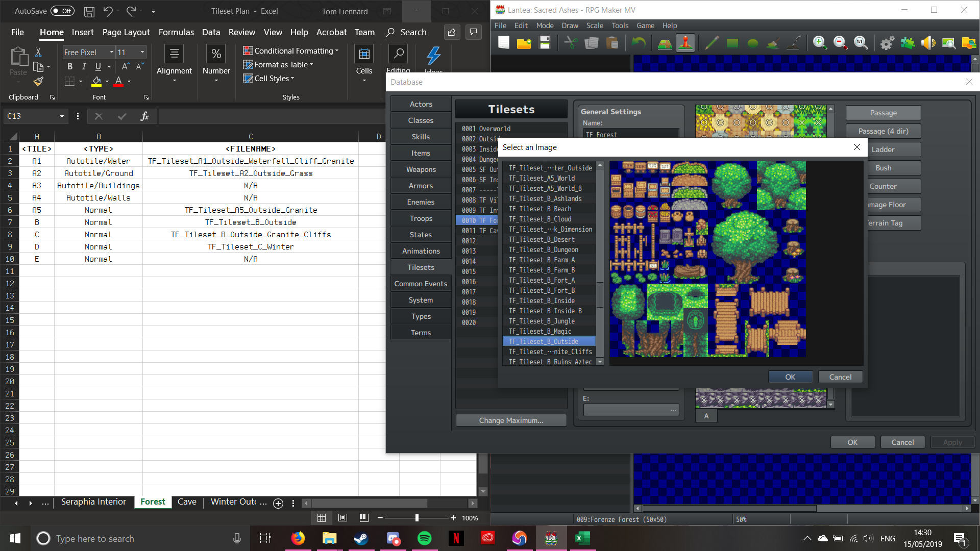Click the Change Maximum button
980x551 pixels.
tap(511, 420)
